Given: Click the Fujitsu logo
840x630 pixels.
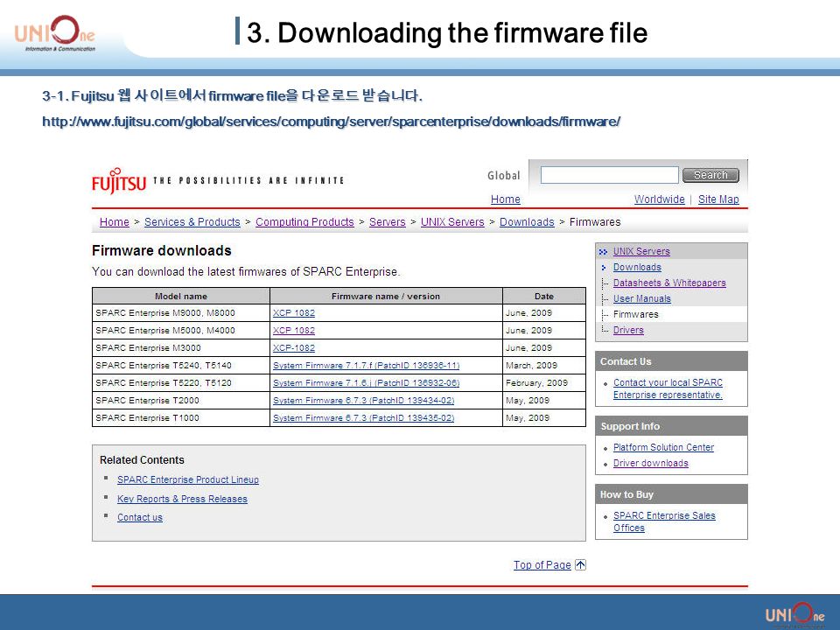Looking at the screenshot, I should tap(118, 181).
